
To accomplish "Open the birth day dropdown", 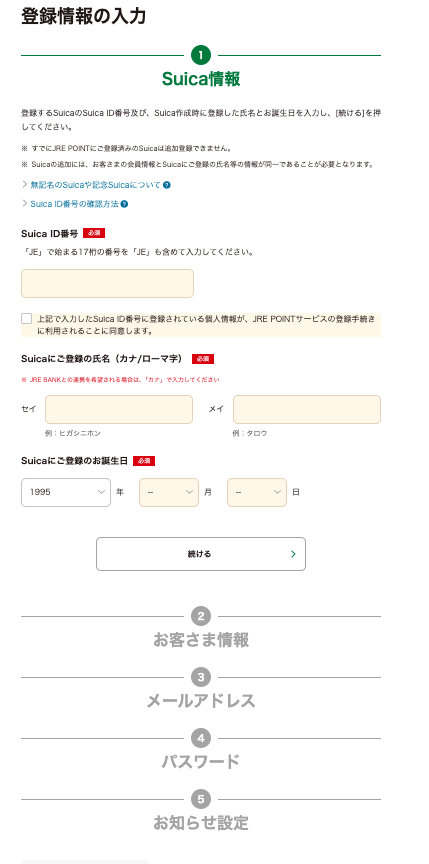I will (257, 492).
